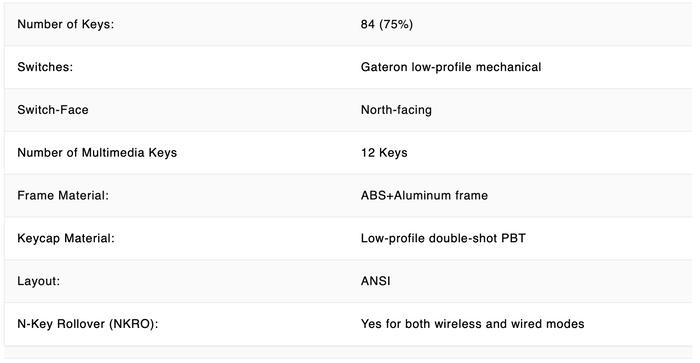Select the "North-facing" value

click(396, 110)
